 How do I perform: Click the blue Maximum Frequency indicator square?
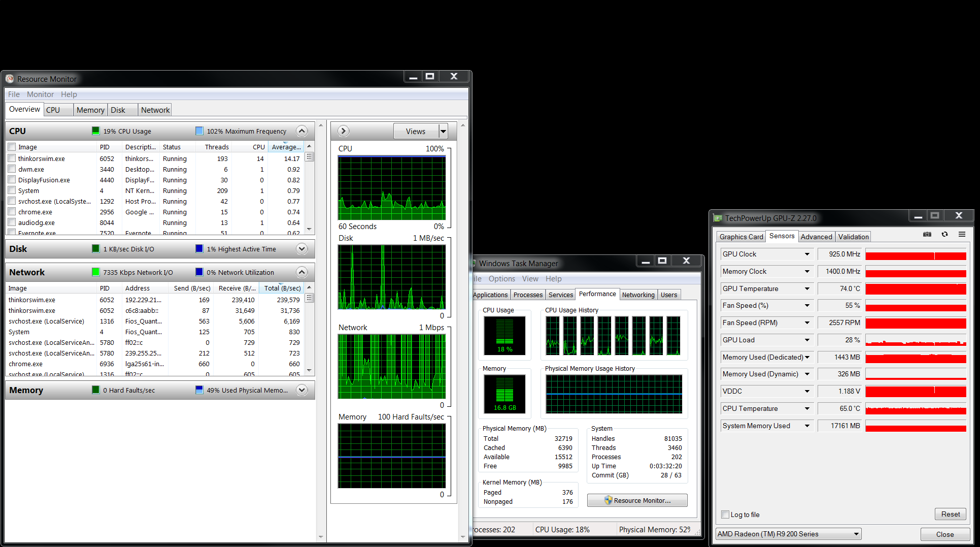[199, 131]
